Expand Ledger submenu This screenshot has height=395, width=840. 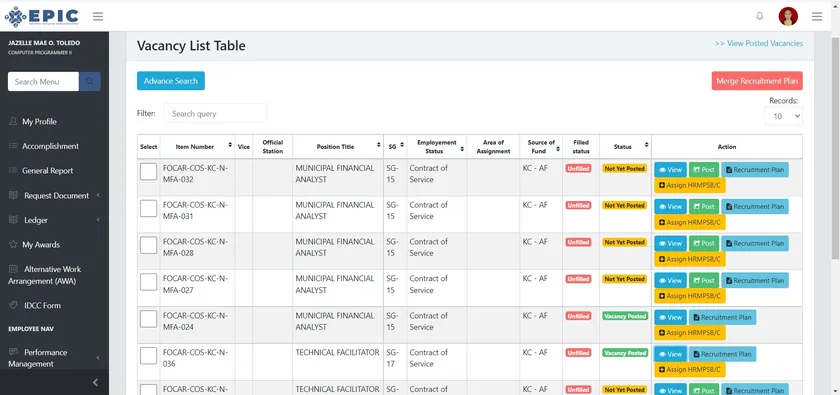click(x=54, y=220)
